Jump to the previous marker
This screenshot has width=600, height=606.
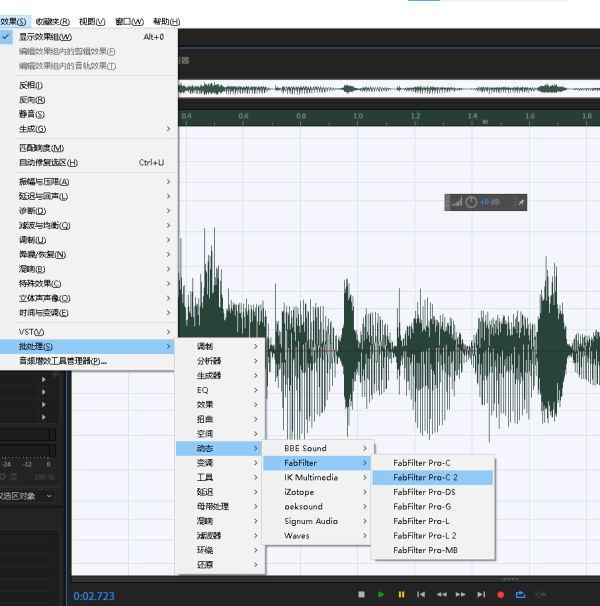point(421,595)
